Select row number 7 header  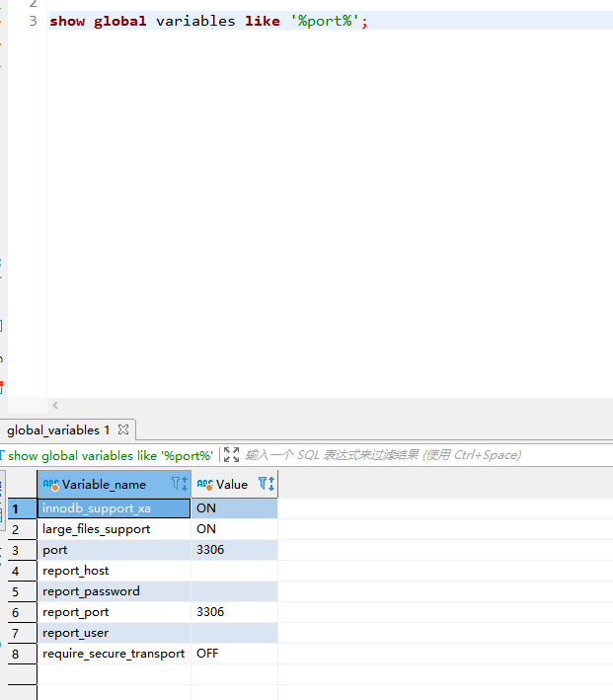[x=23, y=633]
